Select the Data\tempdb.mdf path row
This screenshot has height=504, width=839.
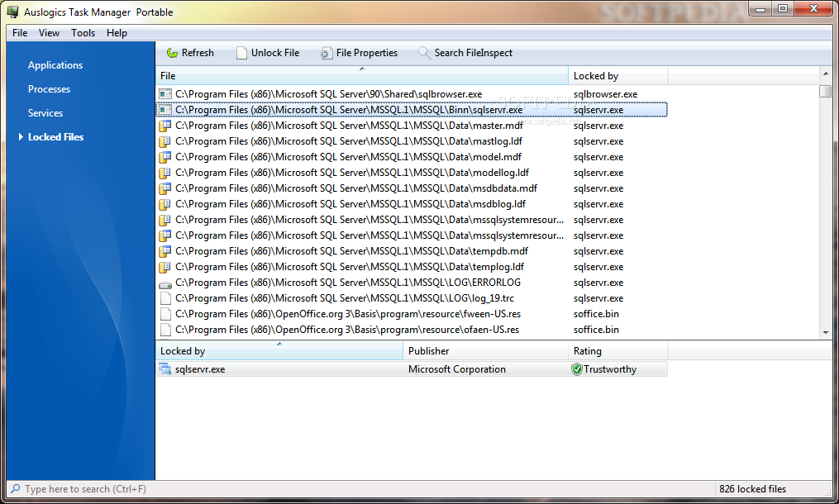pos(412,251)
